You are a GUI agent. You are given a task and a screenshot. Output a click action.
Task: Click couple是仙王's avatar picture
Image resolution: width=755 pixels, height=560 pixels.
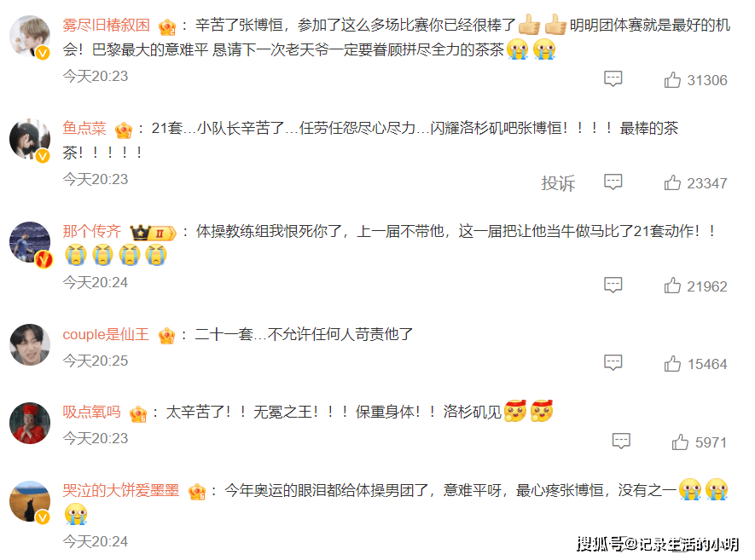tap(30, 344)
